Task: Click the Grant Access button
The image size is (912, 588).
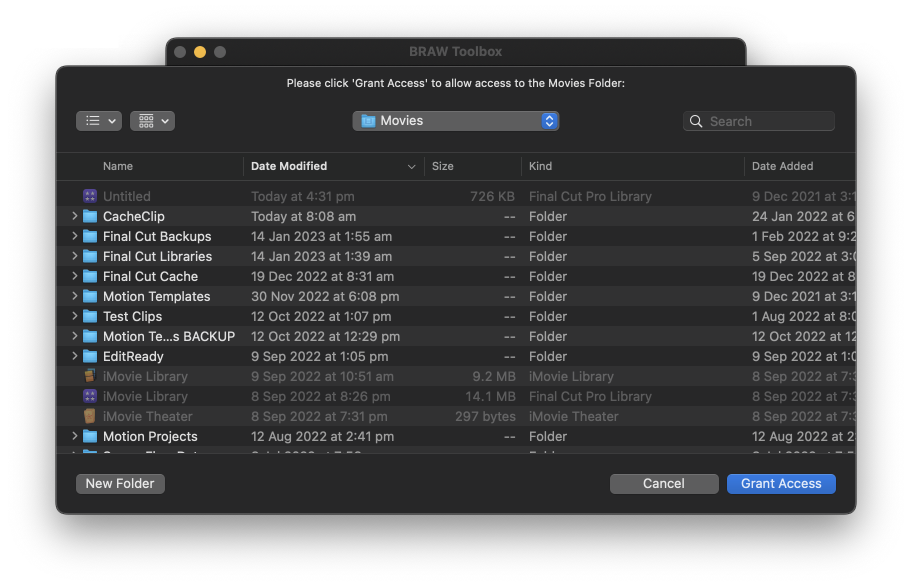Action: pyautogui.click(x=781, y=483)
